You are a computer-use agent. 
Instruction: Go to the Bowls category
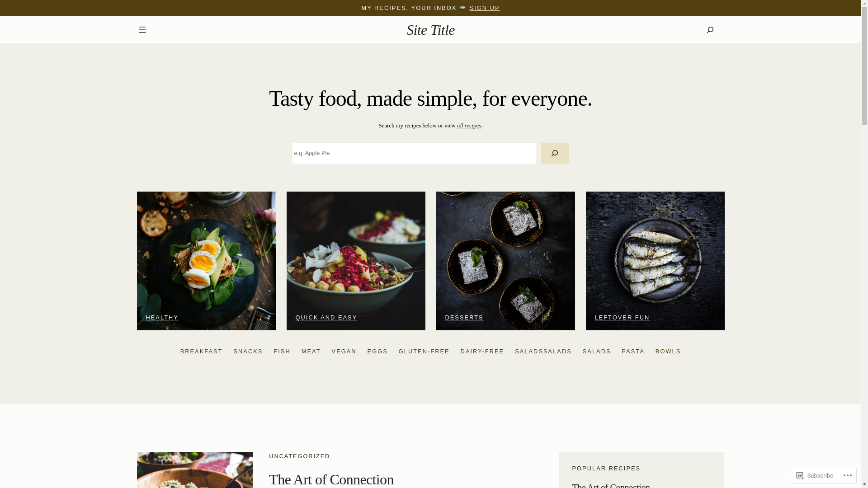(x=668, y=352)
